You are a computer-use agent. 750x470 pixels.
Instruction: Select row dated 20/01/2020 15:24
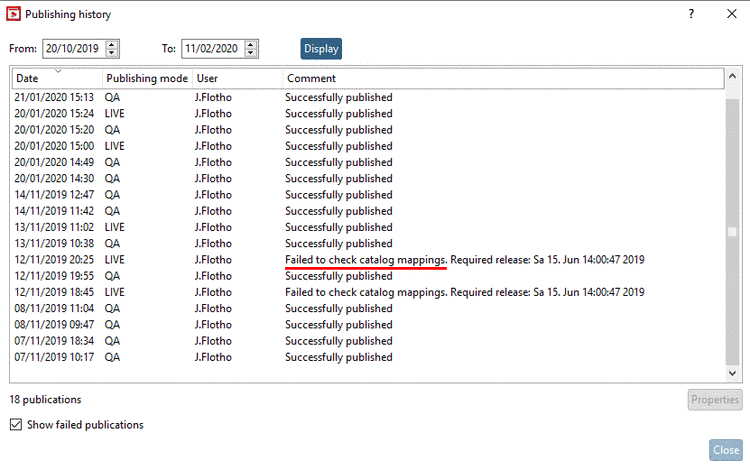(367, 114)
